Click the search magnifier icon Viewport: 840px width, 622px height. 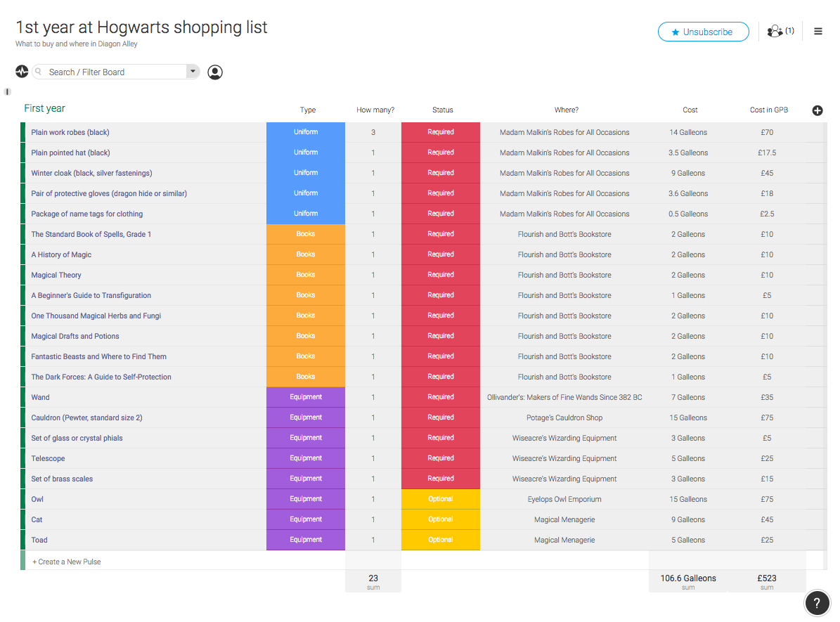pyautogui.click(x=39, y=72)
